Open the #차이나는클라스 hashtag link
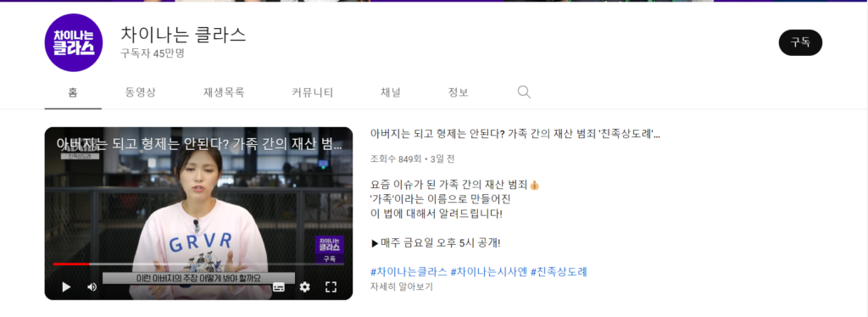This screenshot has width=868, height=317. point(409,271)
